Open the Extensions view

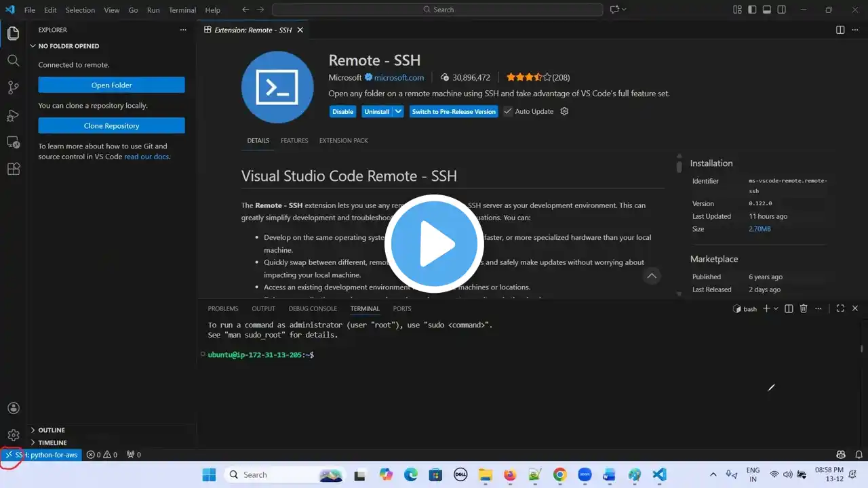13,169
